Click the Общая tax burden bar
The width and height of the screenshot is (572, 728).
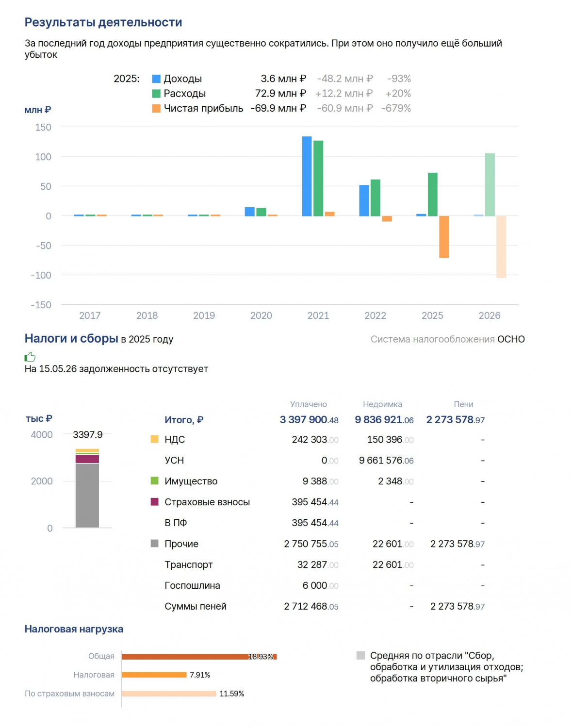pyautogui.click(x=199, y=657)
